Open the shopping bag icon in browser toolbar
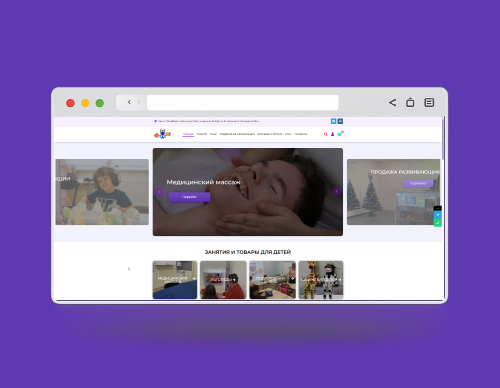The width and height of the screenshot is (500, 388). pyautogui.click(x=410, y=102)
